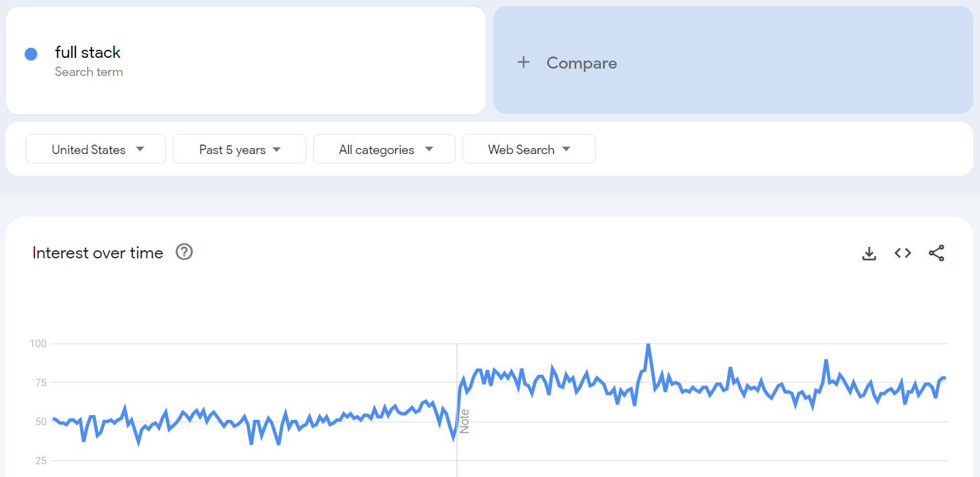The width and height of the screenshot is (980, 477).
Task: Open help for Interest over time
Action: click(183, 252)
